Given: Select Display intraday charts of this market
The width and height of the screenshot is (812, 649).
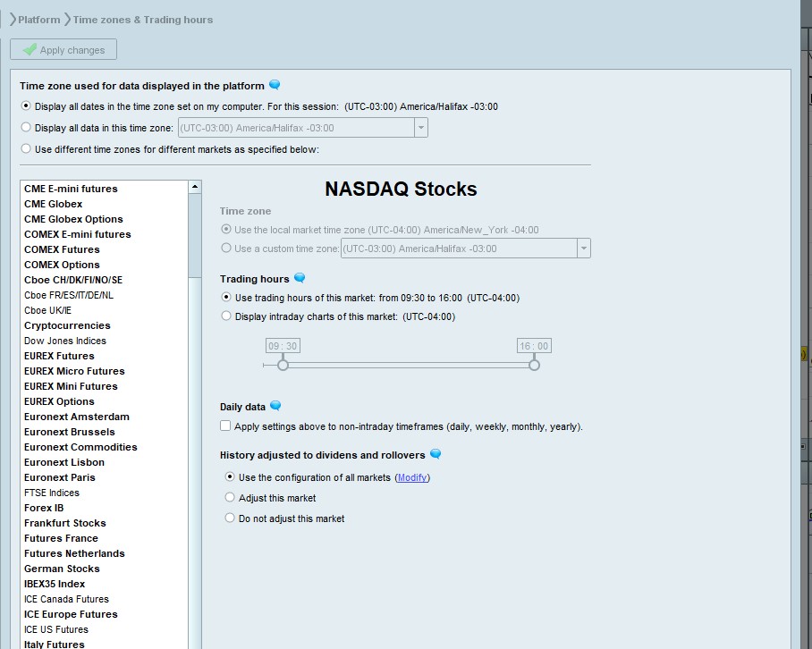Looking at the screenshot, I should 225,316.
